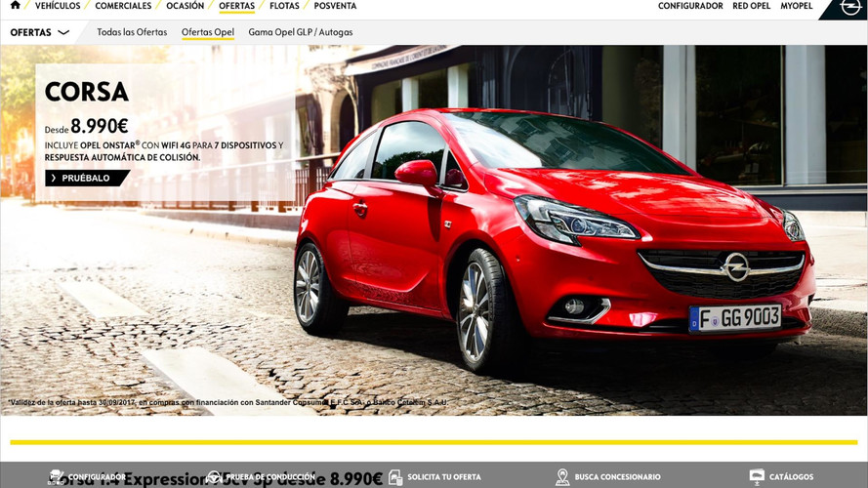The height and width of the screenshot is (488, 868).
Task: Open Gama Opel GLP / Autogas tab
Action: [x=300, y=32]
